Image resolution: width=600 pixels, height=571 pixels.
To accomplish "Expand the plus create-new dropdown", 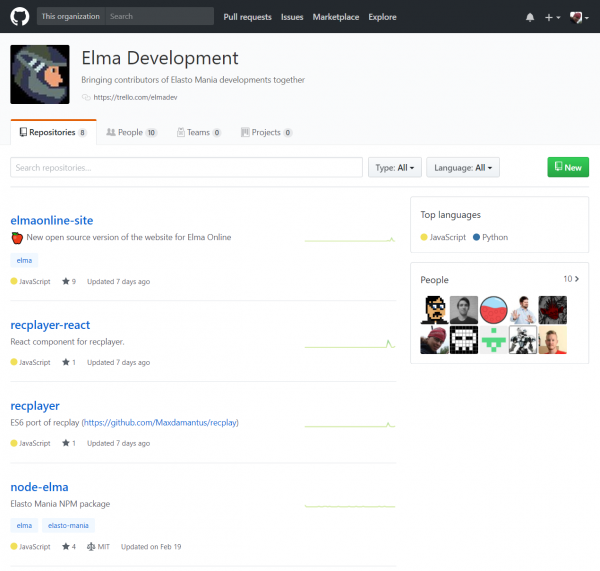I will (x=552, y=17).
